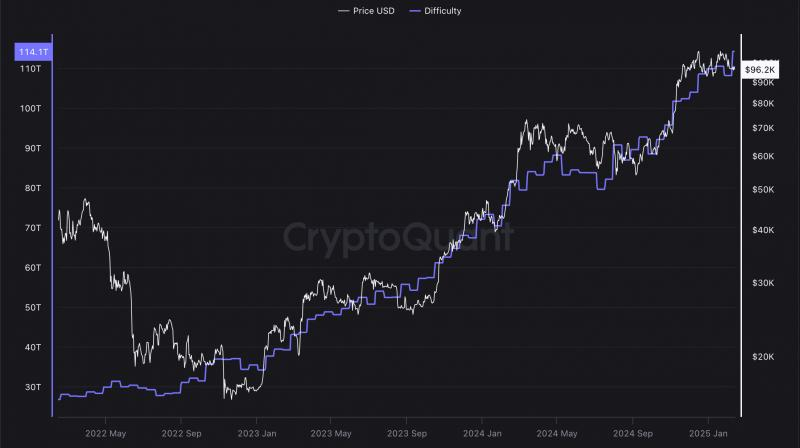Click the 100T difficulty axis label
The image size is (800, 448).
point(31,109)
